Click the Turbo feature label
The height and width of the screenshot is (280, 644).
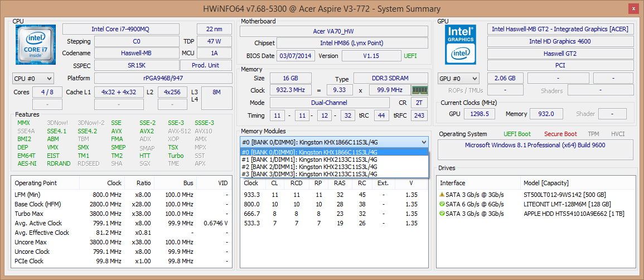(x=176, y=156)
